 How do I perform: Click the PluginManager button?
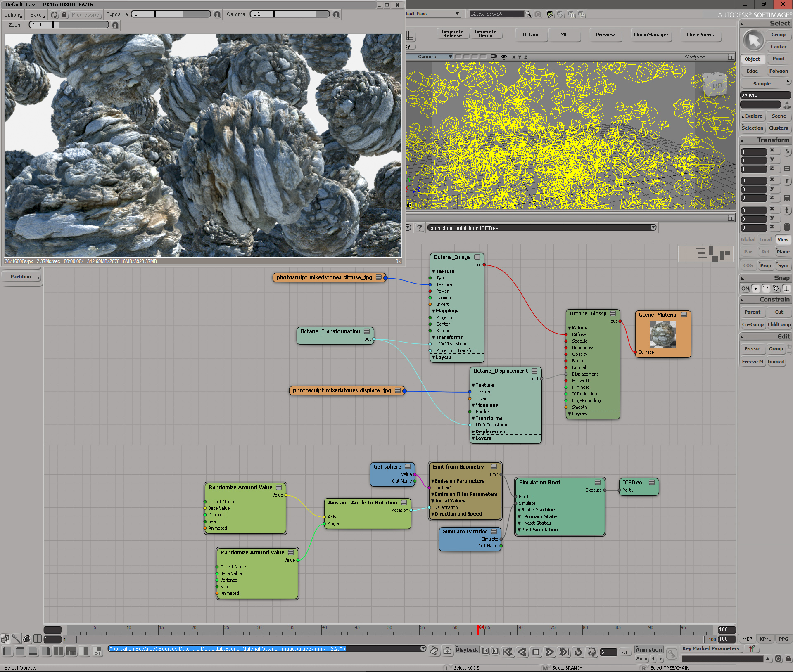pyautogui.click(x=651, y=35)
